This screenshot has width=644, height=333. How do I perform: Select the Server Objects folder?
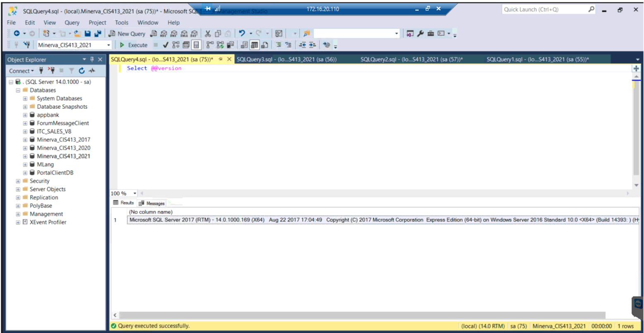coord(48,189)
